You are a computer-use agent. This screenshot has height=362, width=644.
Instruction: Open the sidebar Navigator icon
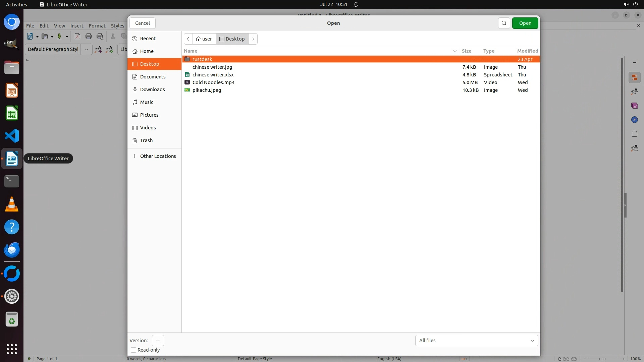coord(634,120)
